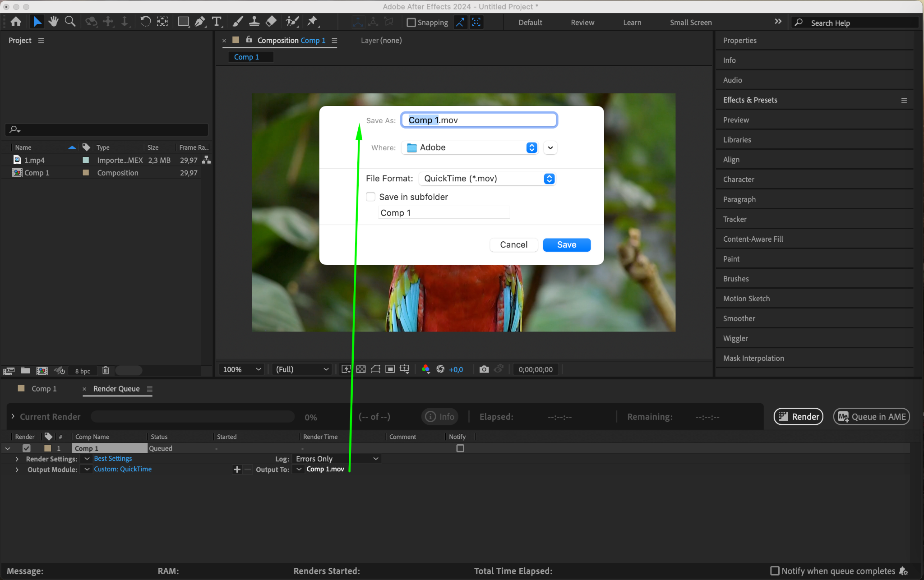Viewport: 924px width, 580px height.
Task: Select the Pen tool
Action: point(200,22)
